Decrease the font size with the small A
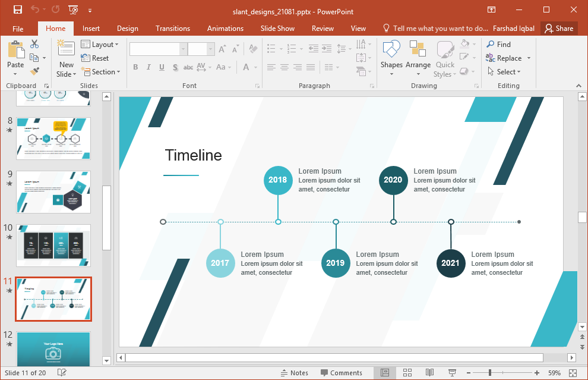 point(235,49)
